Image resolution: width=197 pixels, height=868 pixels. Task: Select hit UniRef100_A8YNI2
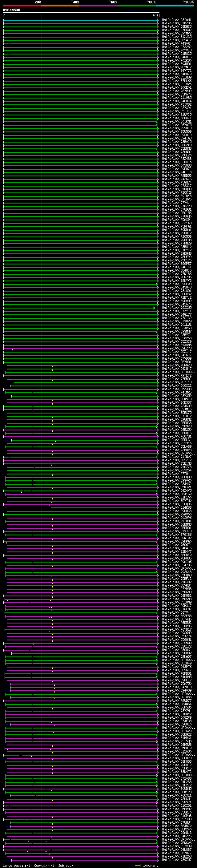[x=177, y=67]
